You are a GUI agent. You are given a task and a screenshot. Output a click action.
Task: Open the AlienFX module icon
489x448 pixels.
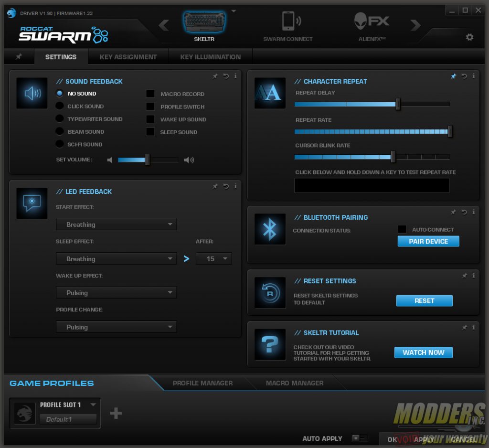pos(372,21)
